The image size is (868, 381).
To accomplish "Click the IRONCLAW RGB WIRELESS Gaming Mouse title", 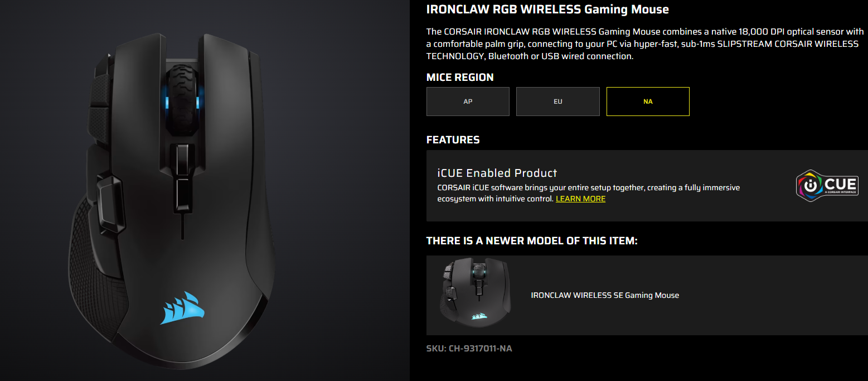I will pyautogui.click(x=547, y=9).
